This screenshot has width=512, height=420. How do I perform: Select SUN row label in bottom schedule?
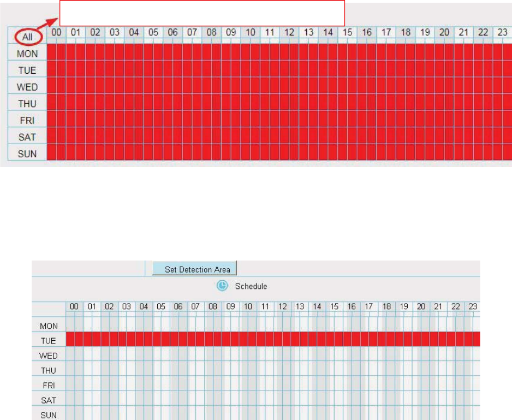click(49, 415)
